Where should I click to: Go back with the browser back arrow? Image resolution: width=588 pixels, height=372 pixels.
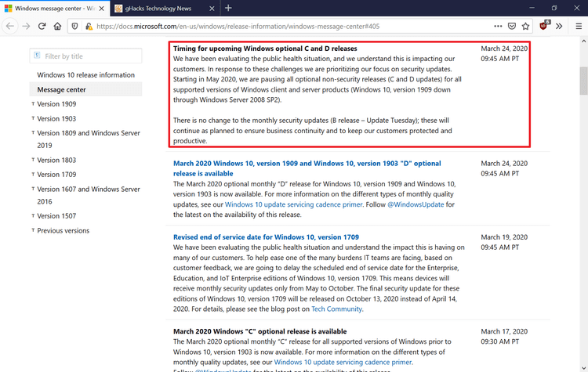click(x=10, y=26)
